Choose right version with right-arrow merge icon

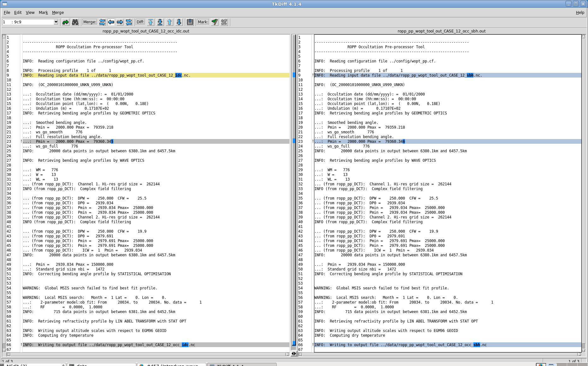click(120, 22)
